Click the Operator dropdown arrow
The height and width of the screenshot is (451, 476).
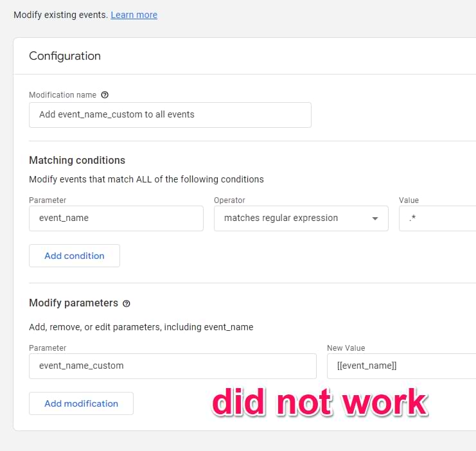(x=375, y=219)
